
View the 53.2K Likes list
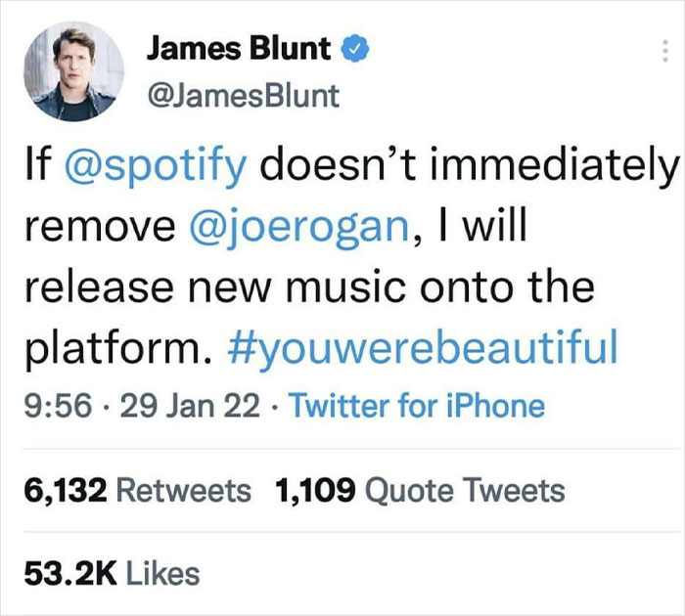coord(112,574)
